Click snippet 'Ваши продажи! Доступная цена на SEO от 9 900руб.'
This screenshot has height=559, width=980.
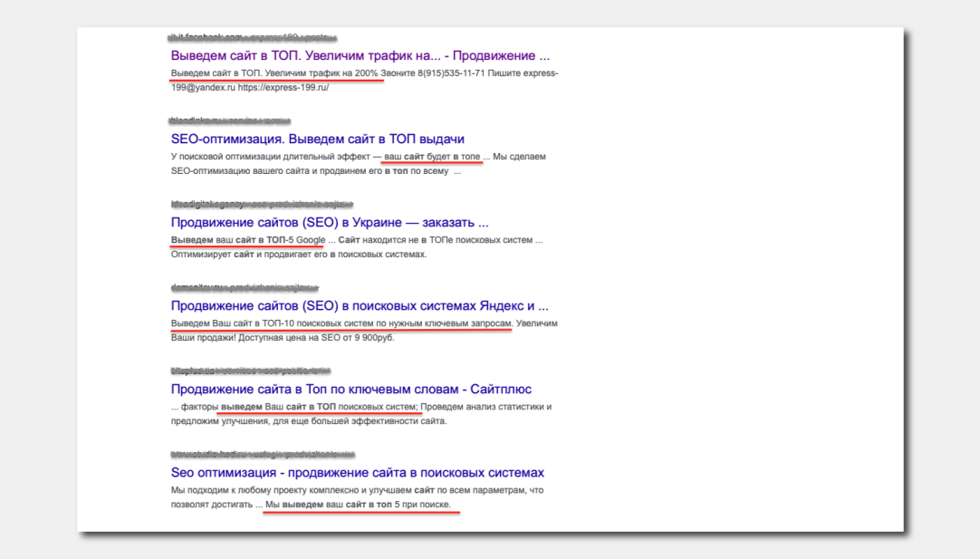click(283, 338)
